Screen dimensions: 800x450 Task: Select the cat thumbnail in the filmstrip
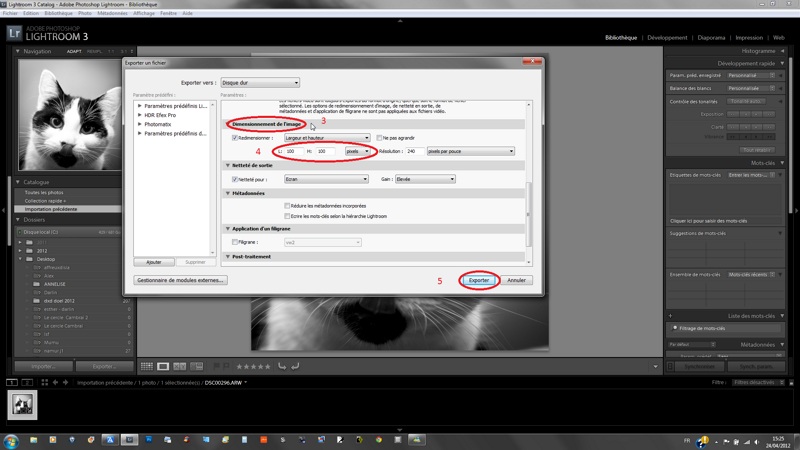click(22, 405)
